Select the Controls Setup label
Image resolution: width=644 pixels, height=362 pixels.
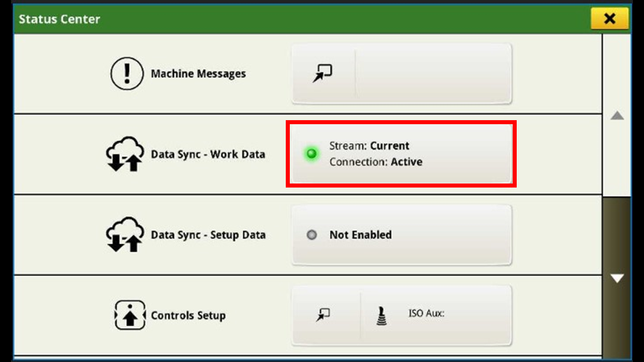click(x=188, y=316)
